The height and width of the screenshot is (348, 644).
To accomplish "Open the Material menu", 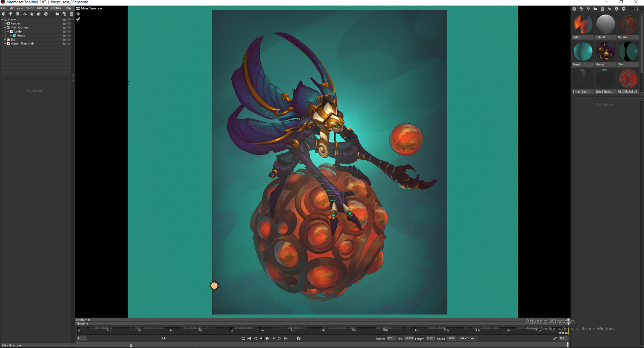I will 42,8.
